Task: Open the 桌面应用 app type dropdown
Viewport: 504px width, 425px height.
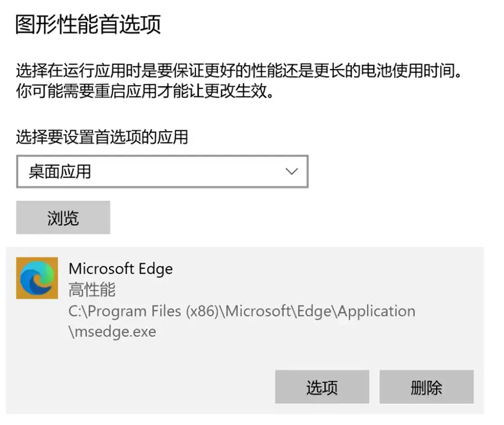Action: (x=162, y=171)
